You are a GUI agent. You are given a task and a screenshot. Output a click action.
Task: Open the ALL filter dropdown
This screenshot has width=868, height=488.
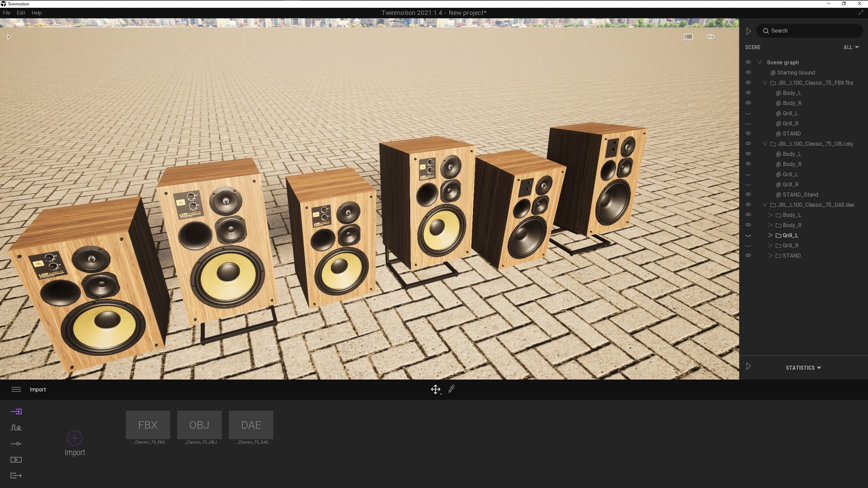[851, 47]
